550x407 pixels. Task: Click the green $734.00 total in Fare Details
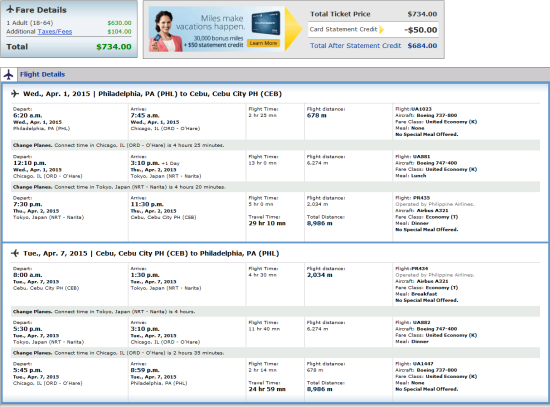(x=114, y=47)
